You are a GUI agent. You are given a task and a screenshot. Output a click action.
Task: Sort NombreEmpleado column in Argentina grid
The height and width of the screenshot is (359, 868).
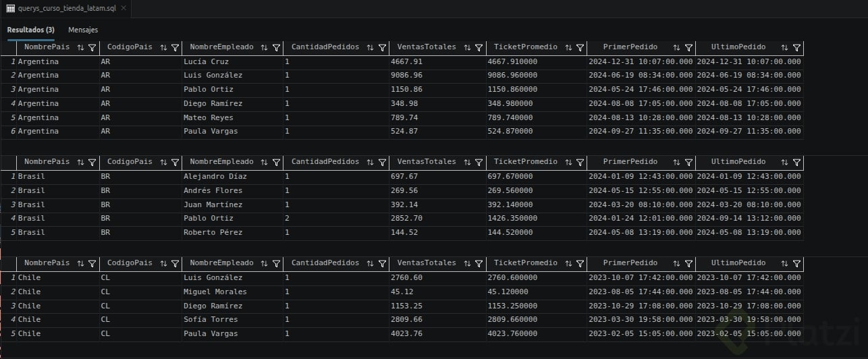(x=265, y=48)
